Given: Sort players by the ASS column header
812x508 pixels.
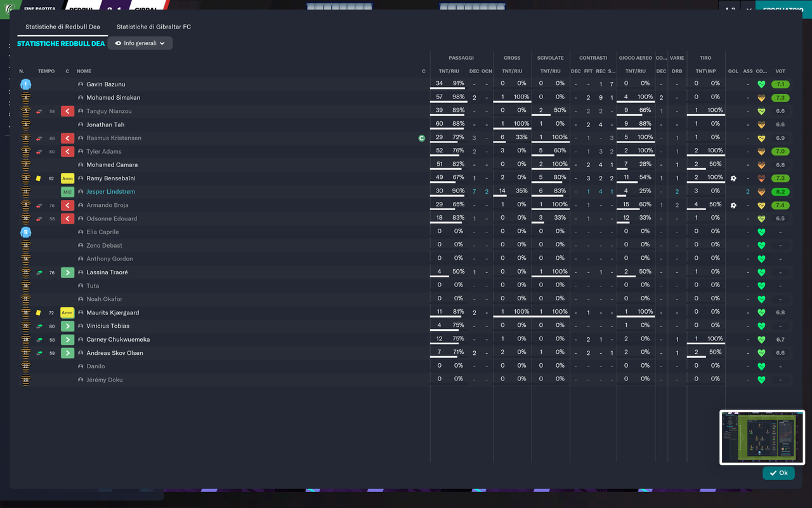Looking at the screenshot, I should coord(748,71).
